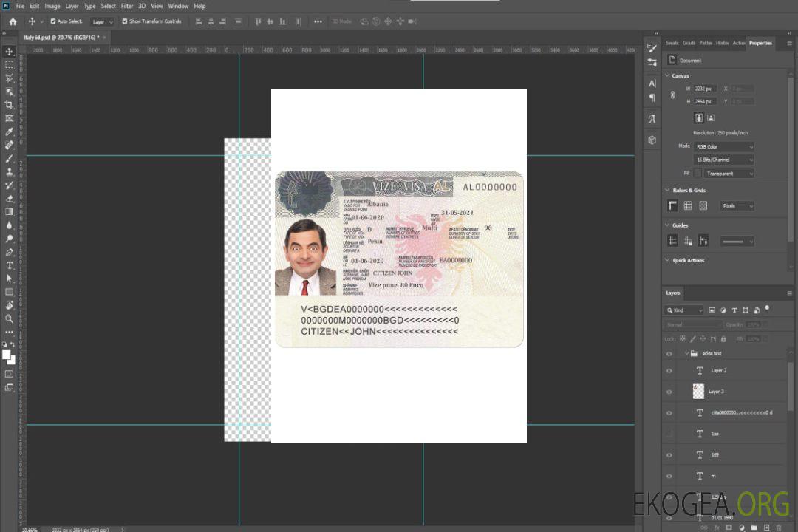Click lock guides icon in Guides section
The image size is (798, 532).
688,241
